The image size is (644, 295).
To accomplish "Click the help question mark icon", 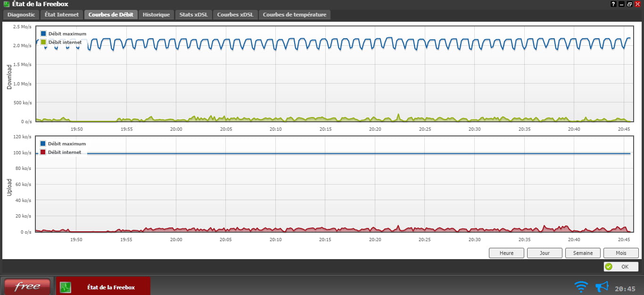I will [613, 4].
